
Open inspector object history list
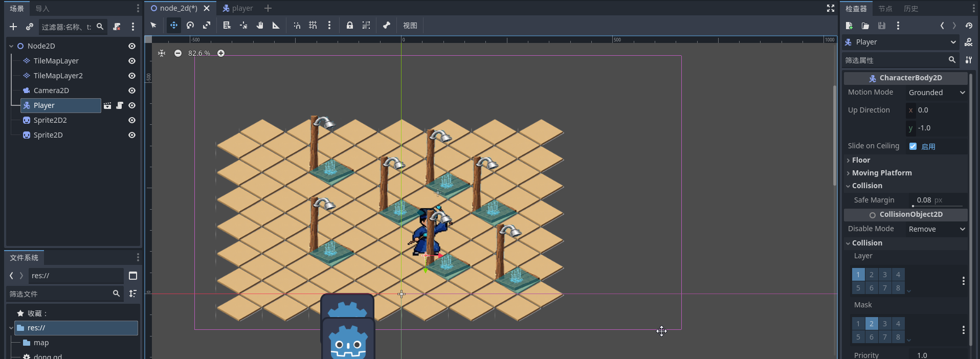[969, 26]
